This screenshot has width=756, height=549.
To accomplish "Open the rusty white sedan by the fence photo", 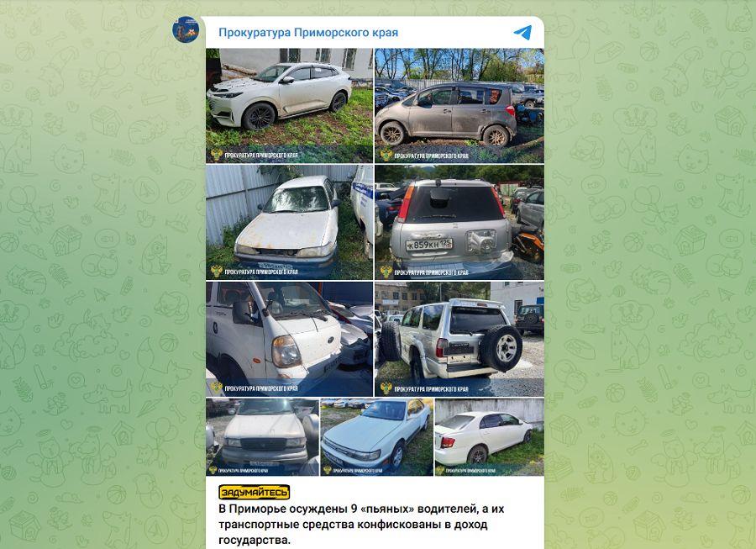I will [289, 223].
